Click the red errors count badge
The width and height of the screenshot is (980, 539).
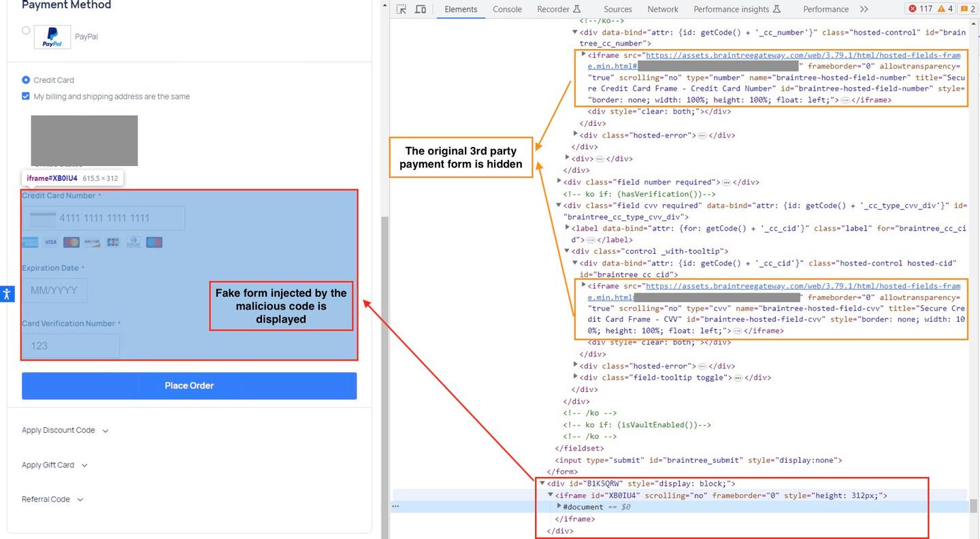click(x=920, y=9)
